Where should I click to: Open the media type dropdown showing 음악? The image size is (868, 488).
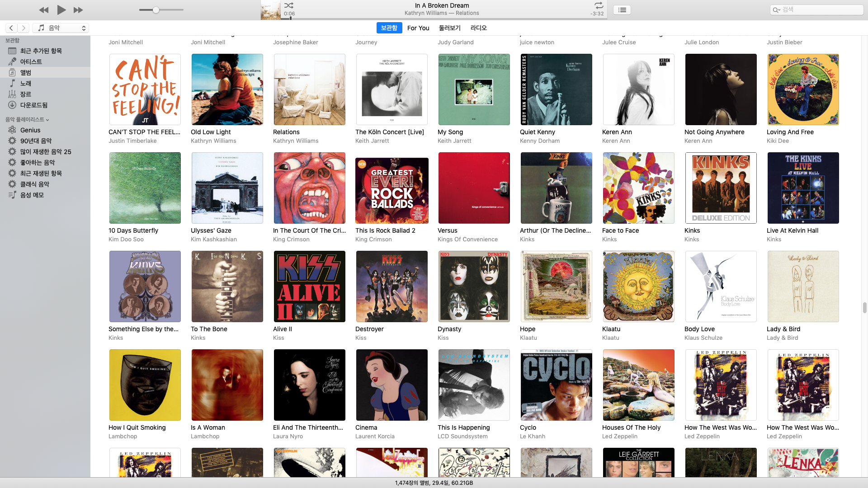tap(61, 28)
